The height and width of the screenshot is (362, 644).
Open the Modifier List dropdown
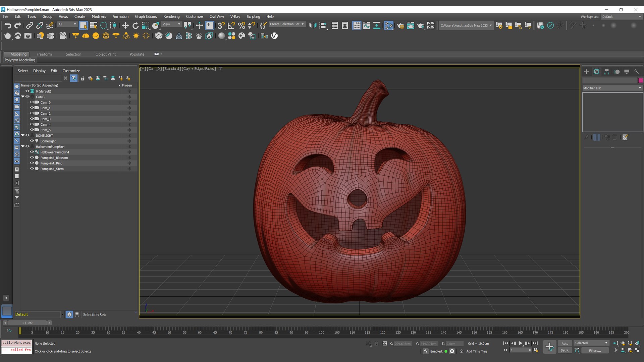(612, 88)
